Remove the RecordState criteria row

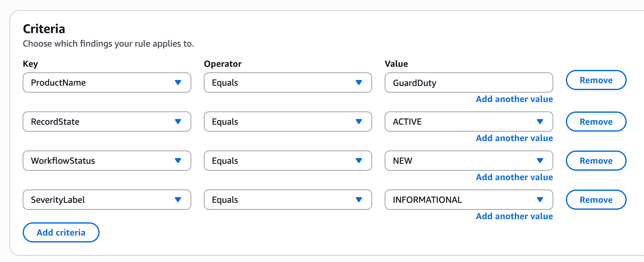[596, 122]
